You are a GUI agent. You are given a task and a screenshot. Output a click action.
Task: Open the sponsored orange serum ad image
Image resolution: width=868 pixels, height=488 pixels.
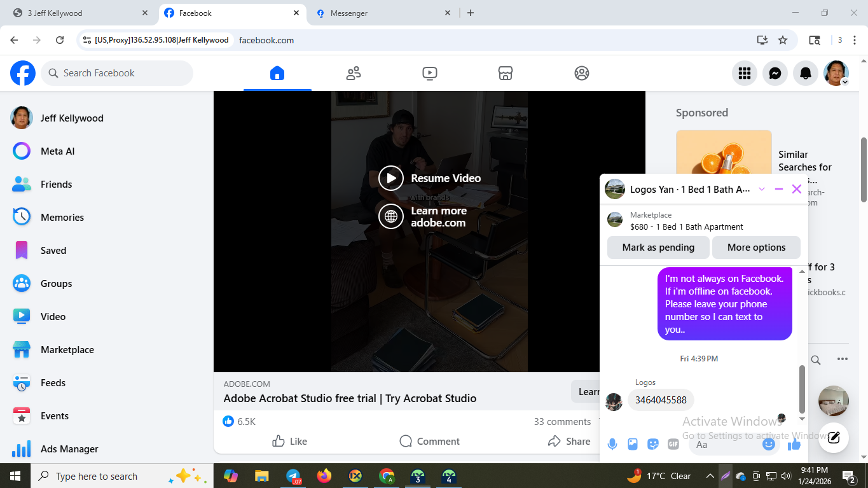[x=724, y=153]
